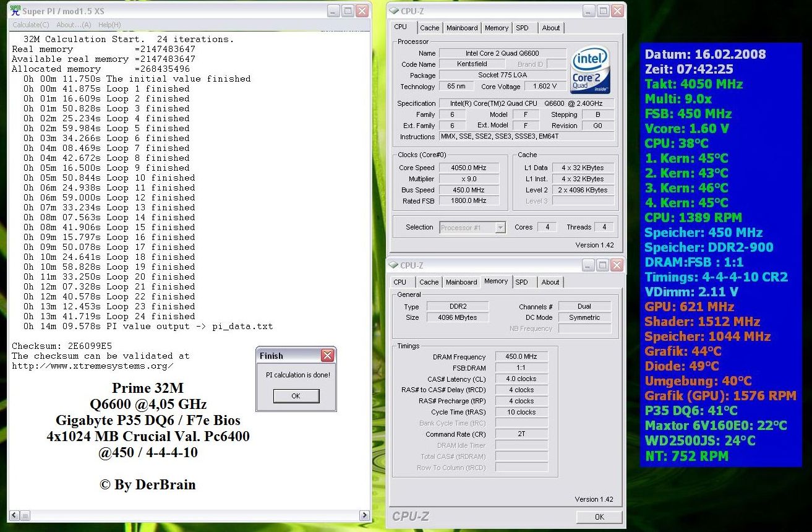Viewport: 812px width, 532px height.
Task: Select the About tab in upper CPU-Z
Action: (x=551, y=28)
